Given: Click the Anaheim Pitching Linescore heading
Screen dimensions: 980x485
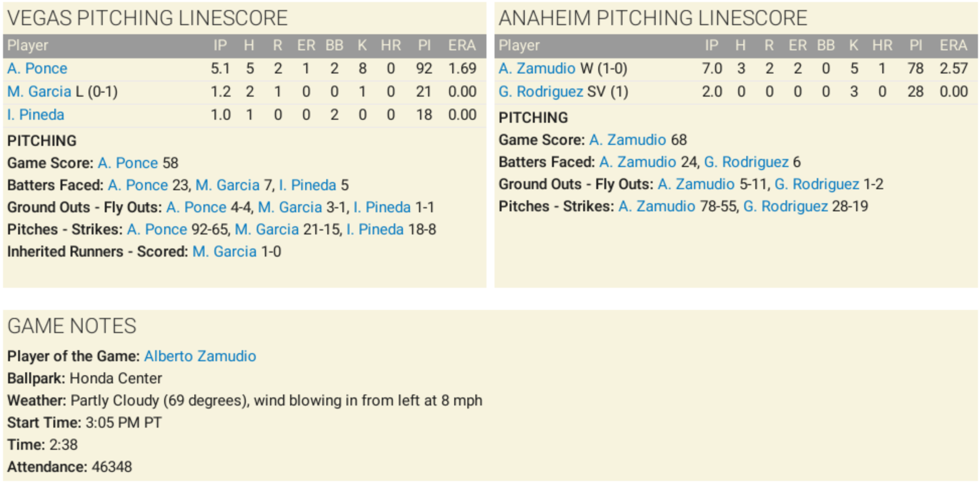Looking at the screenshot, I should [653, 18].
